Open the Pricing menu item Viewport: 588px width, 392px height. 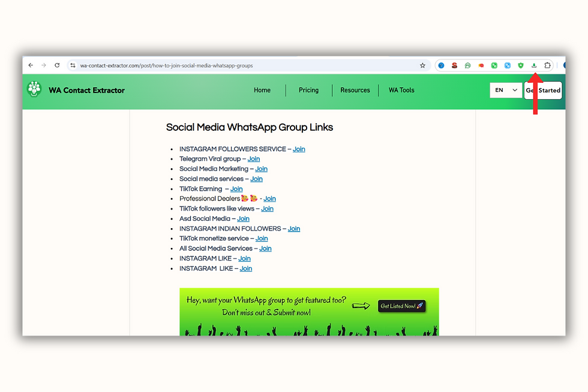(x=308, y=90)
